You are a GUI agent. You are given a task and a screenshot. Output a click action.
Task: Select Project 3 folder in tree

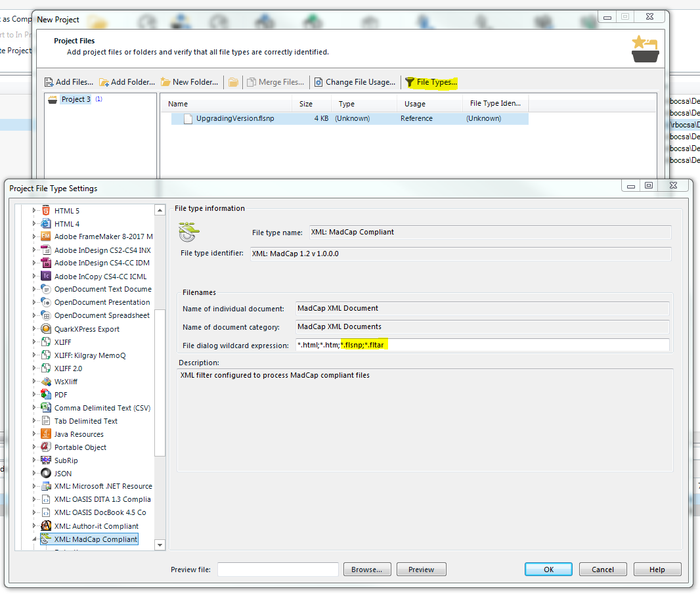(x=76, y=99)
